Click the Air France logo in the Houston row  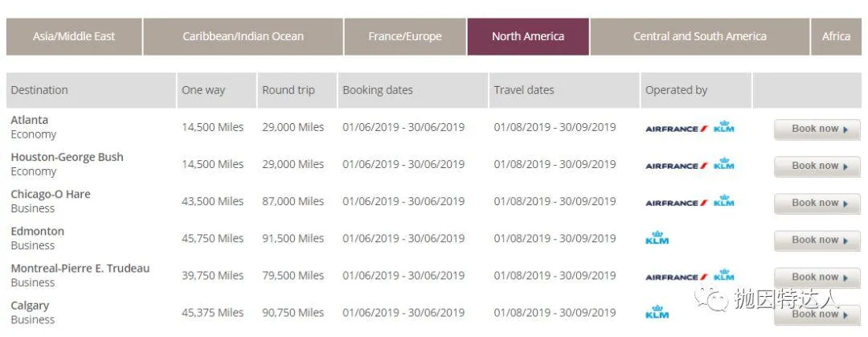pos(676,166)
